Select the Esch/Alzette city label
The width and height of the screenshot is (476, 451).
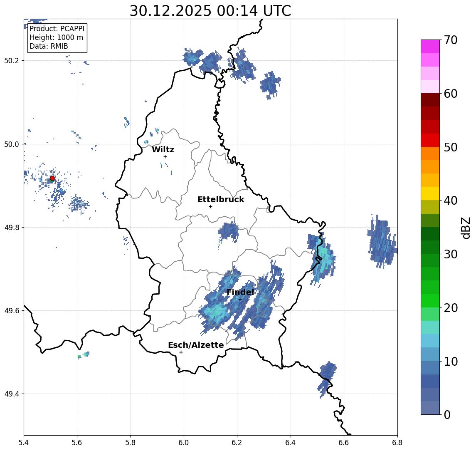pos(196,345)
